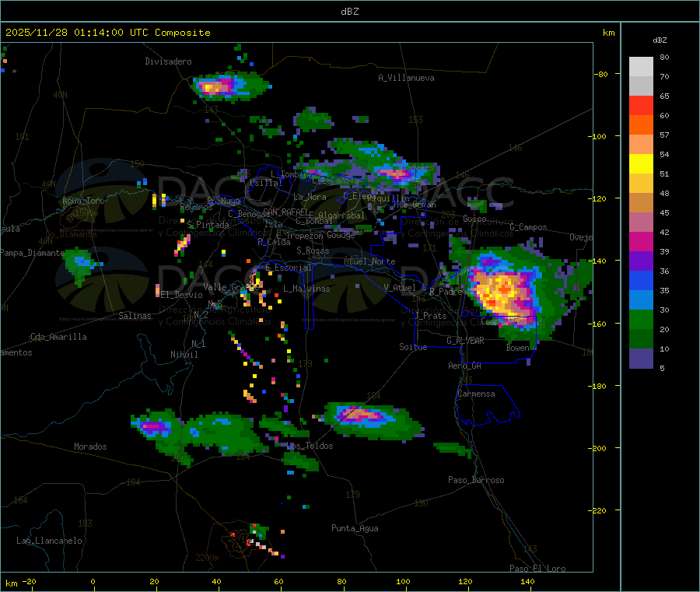700x592 pixels.
Task: Click the Bowen location label
Action: coord(518,348)
